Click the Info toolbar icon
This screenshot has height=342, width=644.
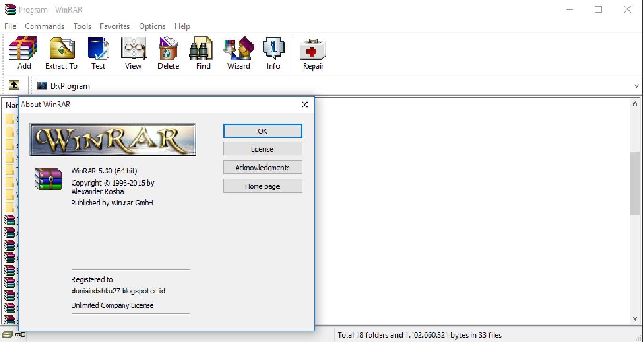(273, 53)
